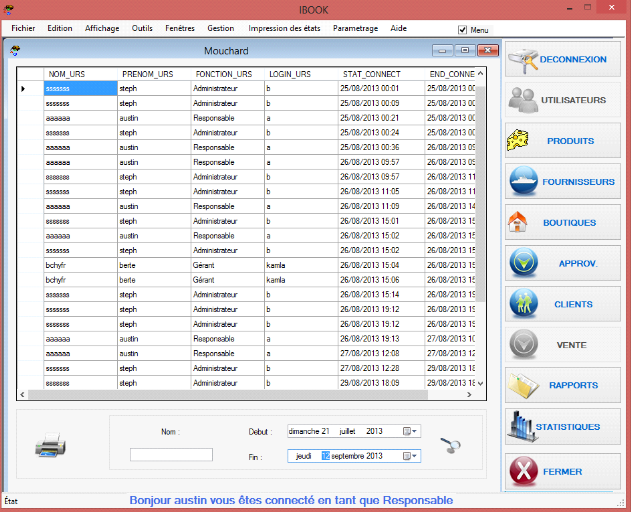Click the table's vertical scrollbar down arrow
The width and height of the screenshot is (631, 512).
tap(479, 384)
